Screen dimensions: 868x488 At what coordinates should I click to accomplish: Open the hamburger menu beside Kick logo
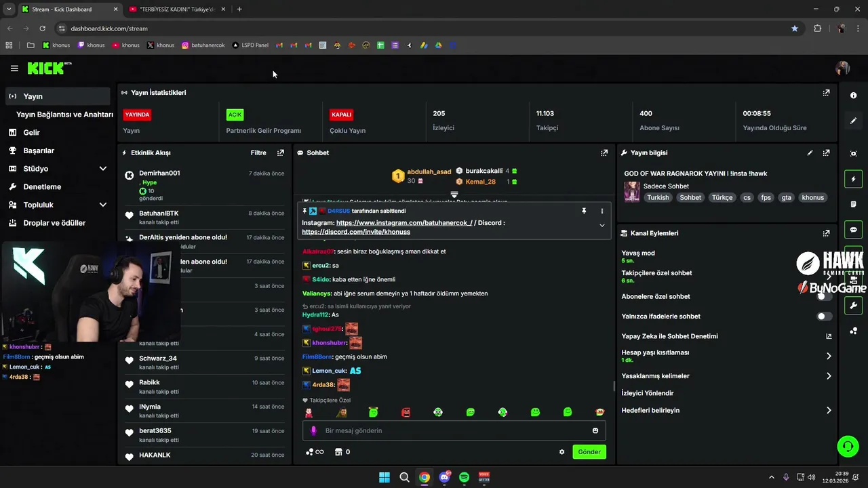[14, 68]
